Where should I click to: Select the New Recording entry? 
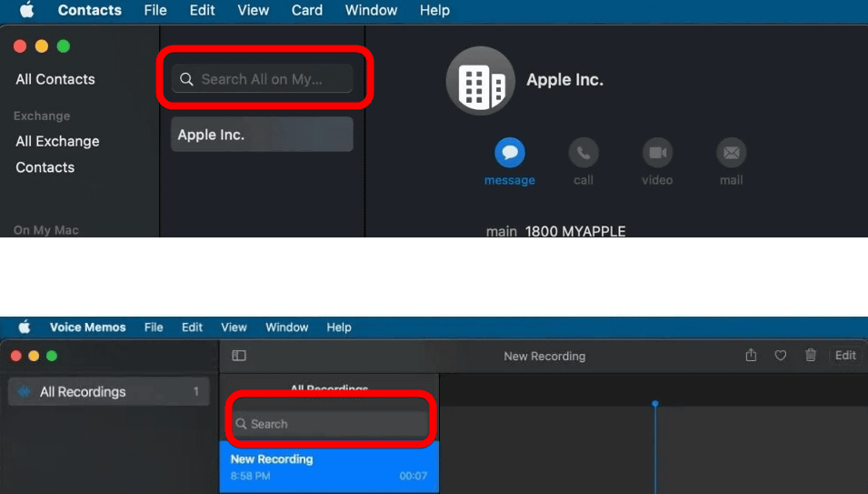[328, 467]
